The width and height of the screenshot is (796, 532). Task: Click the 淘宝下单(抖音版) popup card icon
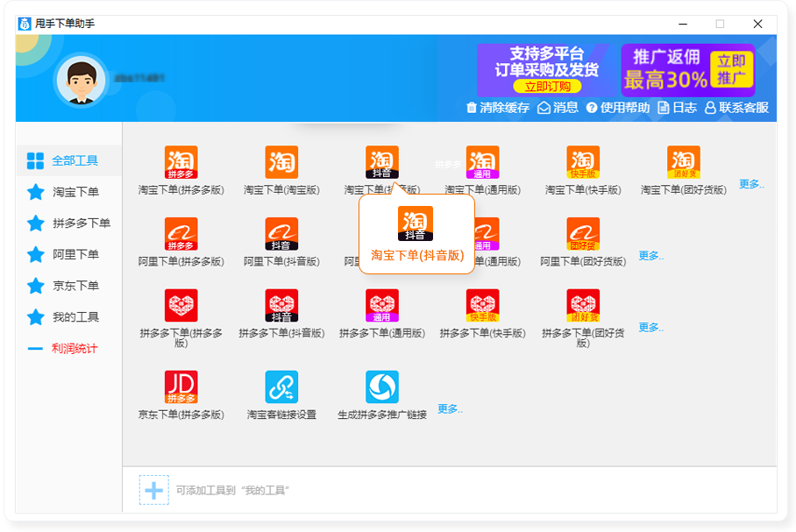tap(416, 223)
